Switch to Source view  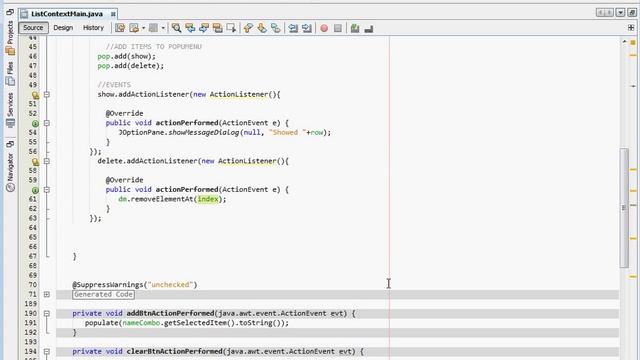(x=33, y=28)
